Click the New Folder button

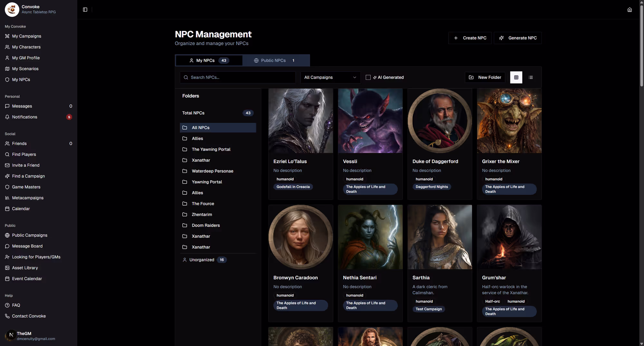485,77
